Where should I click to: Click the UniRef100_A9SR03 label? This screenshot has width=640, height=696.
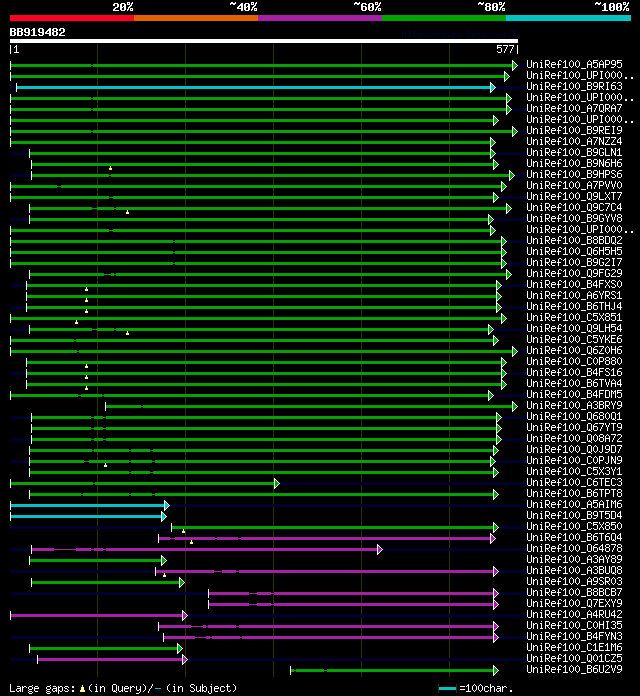click(574, 581)
